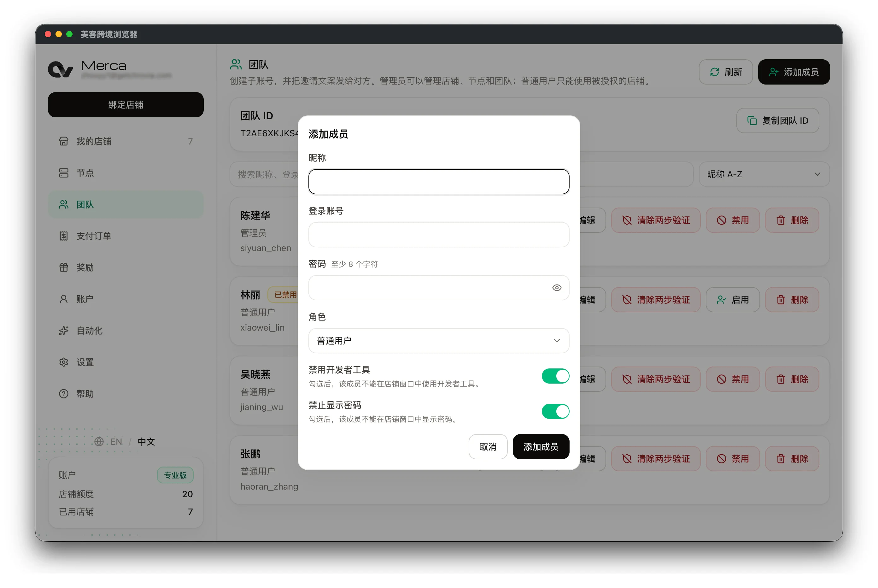Click the 绑定店铺 bind store button
Viewport: 878px width, 588px height.
[x=126, y=105]
